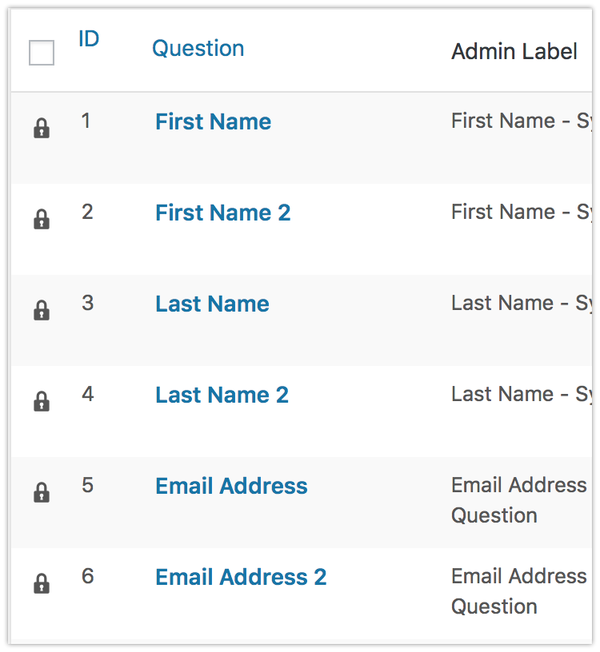
Task: Click the lock icon in row 4
Action: click(42, 401)
